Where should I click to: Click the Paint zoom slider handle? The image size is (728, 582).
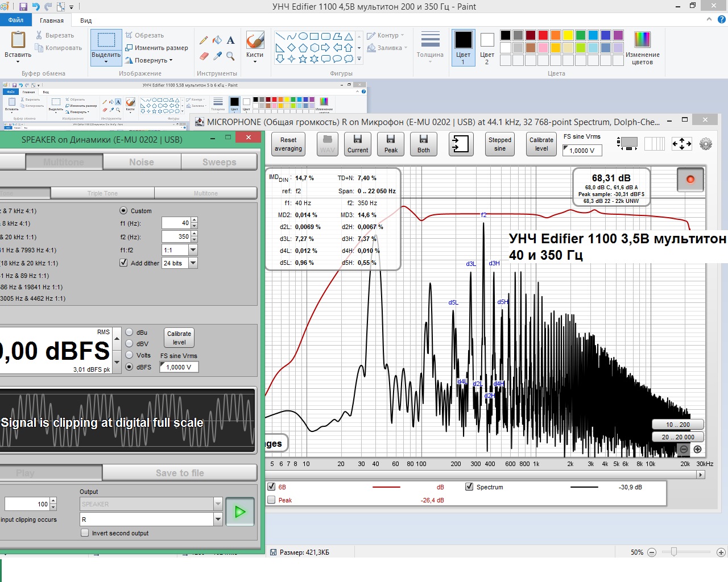coord(673,552)
